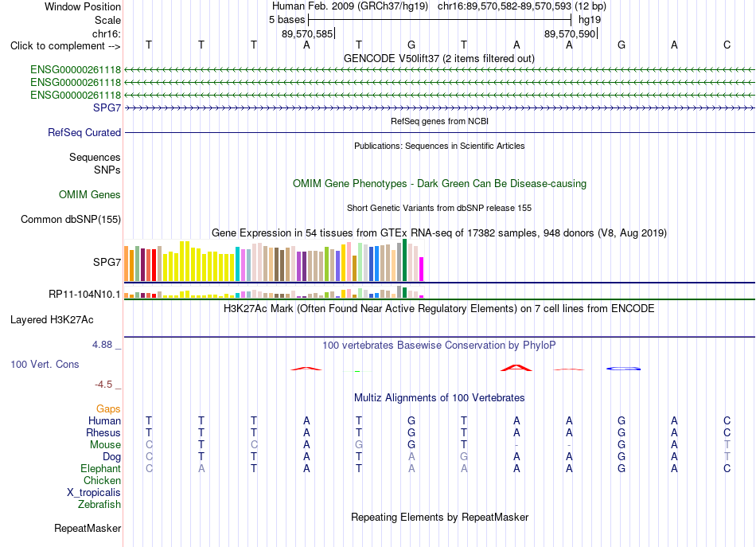The width and height of the screenshot is (756, 547).
Task: Click 'Click to complement -->' to flip bases
Action: [x=65, y=46]
